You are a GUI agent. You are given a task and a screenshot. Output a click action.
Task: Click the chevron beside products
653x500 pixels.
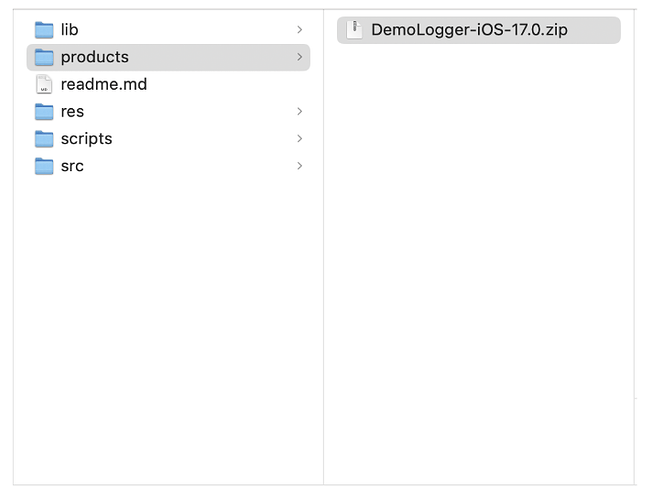point(299,57)
